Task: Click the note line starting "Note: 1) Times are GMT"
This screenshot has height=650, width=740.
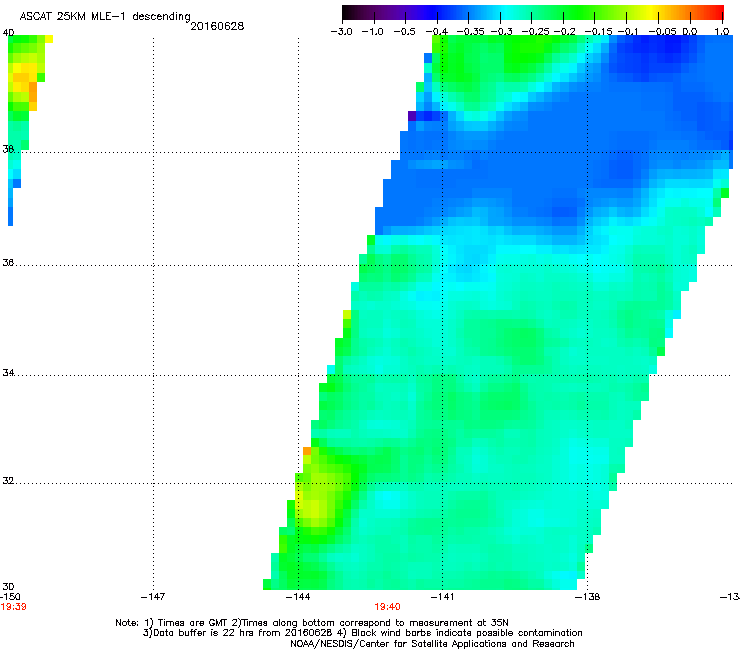Action: (x=312, y=623)
